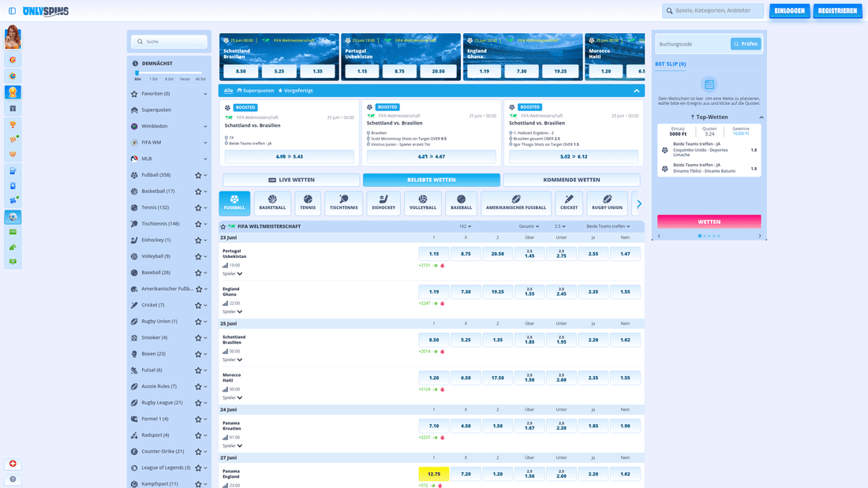This screenshot has height=488, width=868.
Task: Favorite the Tennis (132) category star
Action: tap(198, 208)
